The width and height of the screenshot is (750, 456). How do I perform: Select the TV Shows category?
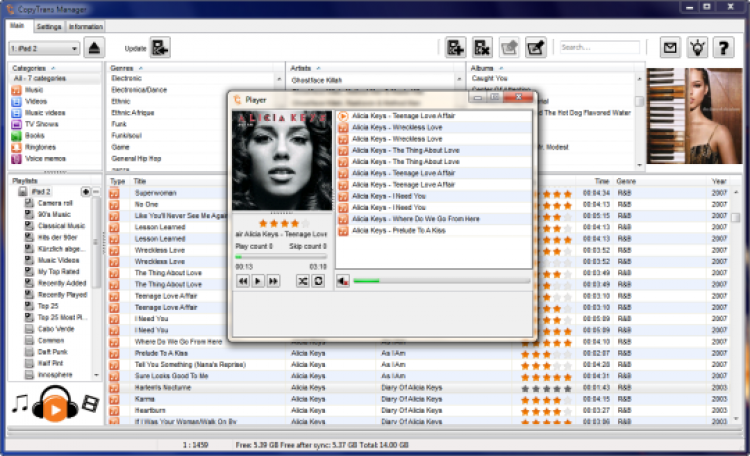coord(35,124)
